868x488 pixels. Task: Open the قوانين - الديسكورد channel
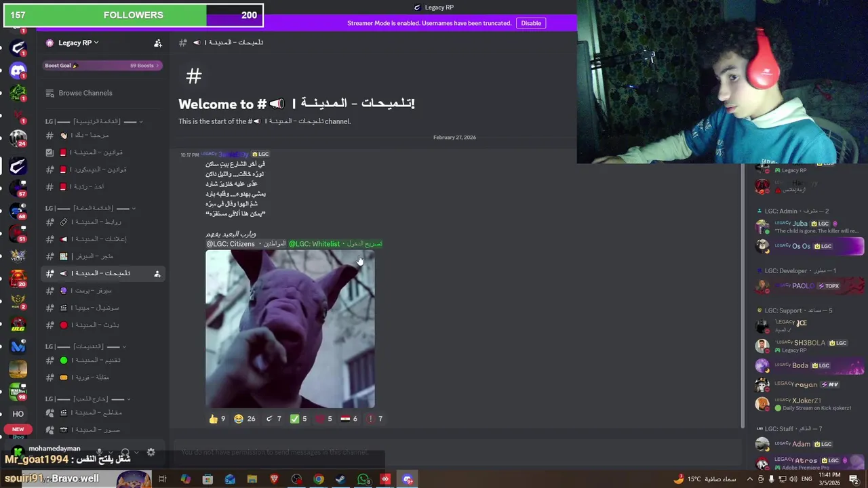point(102,169)
